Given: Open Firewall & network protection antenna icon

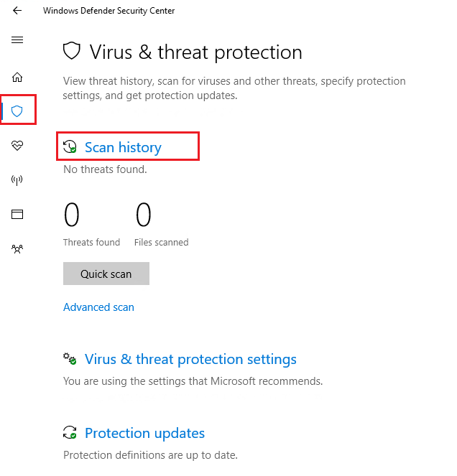Looking at the screenshot, I should click(x=17, y=180).
